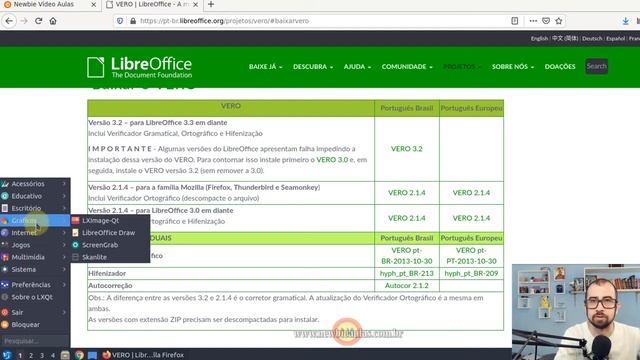
Task: Open the file manager icon in the taskbar
Action: [65, 355]
